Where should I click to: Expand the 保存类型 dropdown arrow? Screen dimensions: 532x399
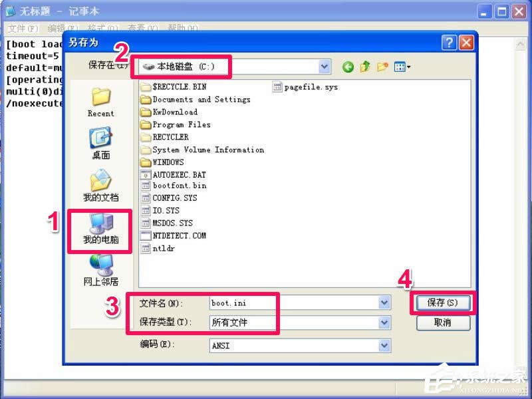click(x=384, y=323)
